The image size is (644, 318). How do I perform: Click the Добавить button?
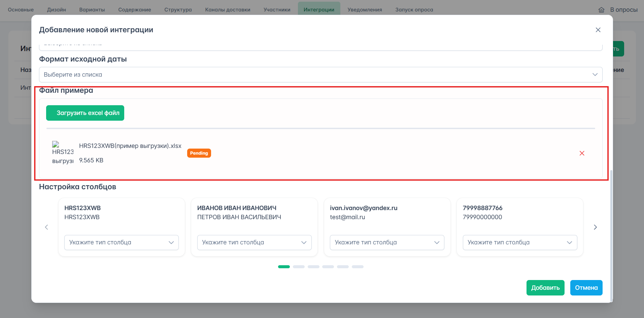545,288
